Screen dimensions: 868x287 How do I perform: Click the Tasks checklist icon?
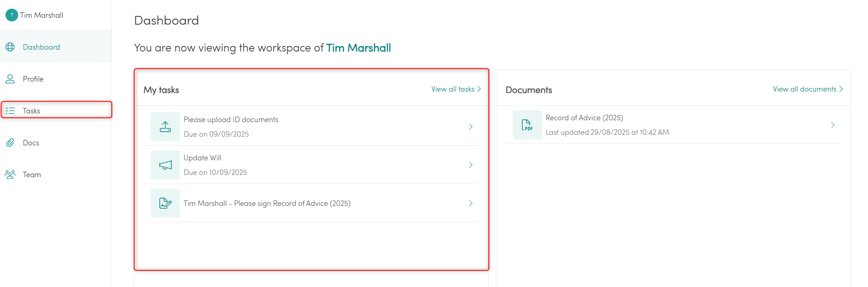coord(10,111)
